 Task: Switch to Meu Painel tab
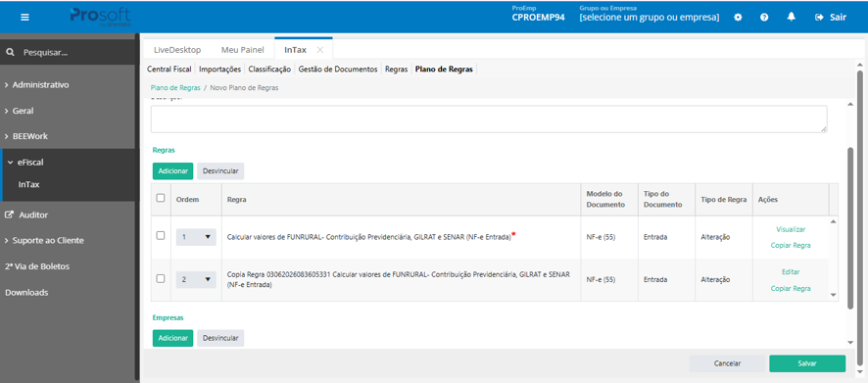coord(242,49)
